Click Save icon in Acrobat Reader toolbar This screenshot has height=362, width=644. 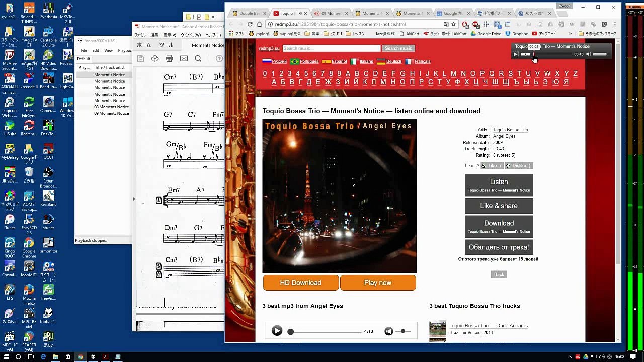[141, 59]
